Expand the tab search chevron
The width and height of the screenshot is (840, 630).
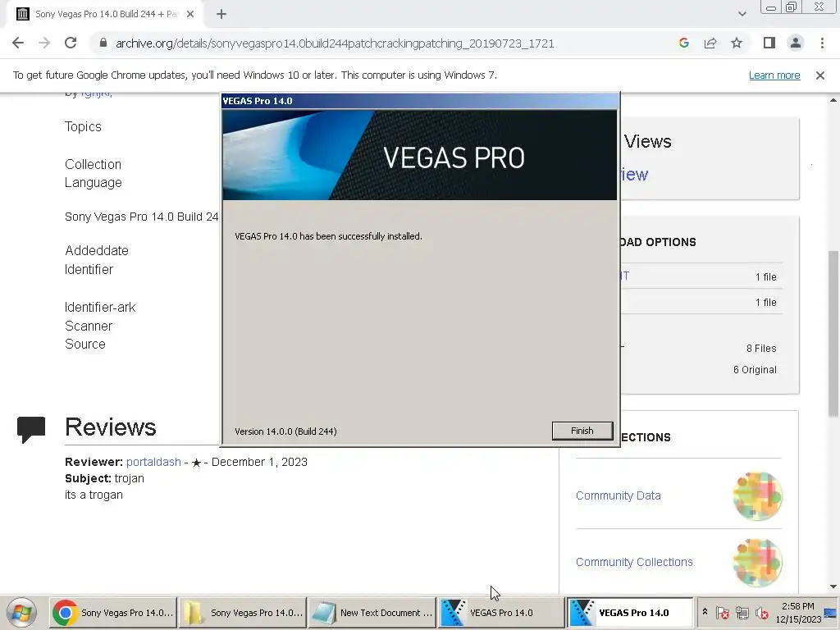pyautogui.click(x=742, y=14)
